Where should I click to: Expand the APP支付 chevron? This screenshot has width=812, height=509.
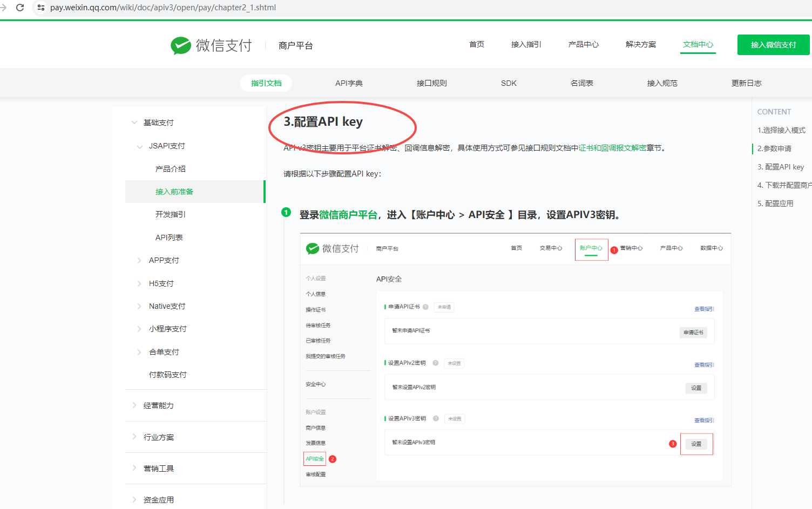(x=140, y=260)
